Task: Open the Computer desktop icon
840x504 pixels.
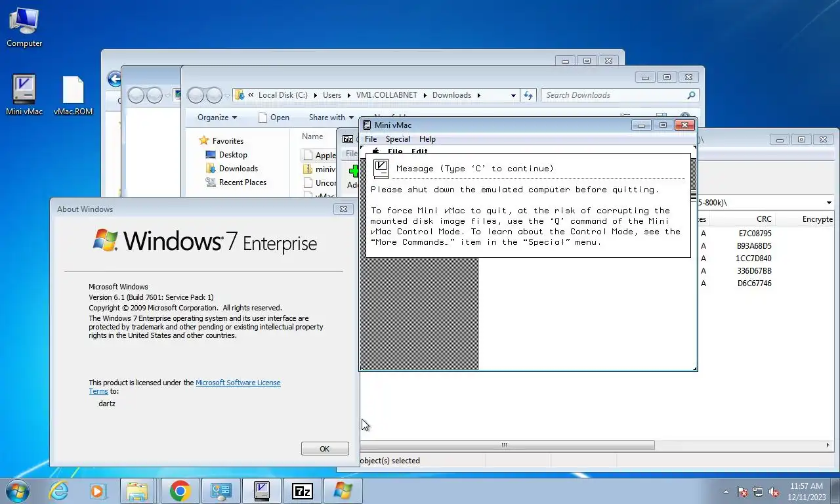Action: [x=24, y=28]
